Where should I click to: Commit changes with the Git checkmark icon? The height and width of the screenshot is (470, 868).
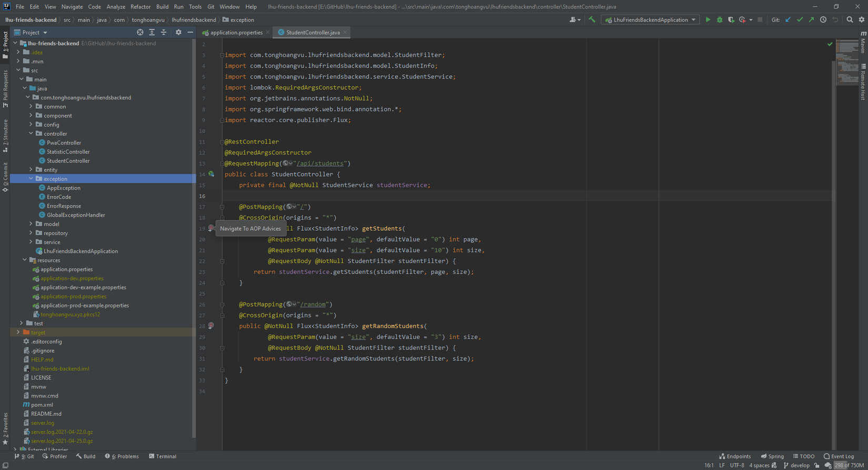(x=800, y=20)
